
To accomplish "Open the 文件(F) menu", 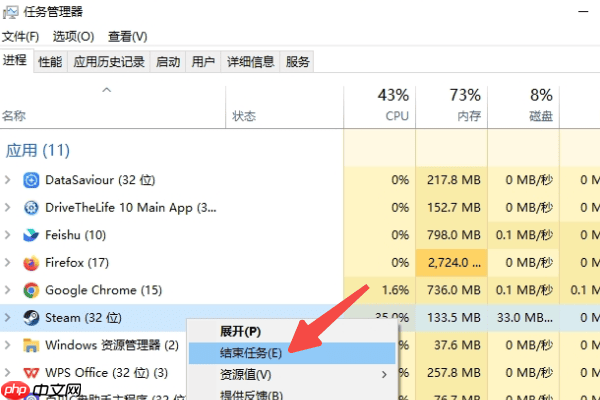I will point(20,37).
